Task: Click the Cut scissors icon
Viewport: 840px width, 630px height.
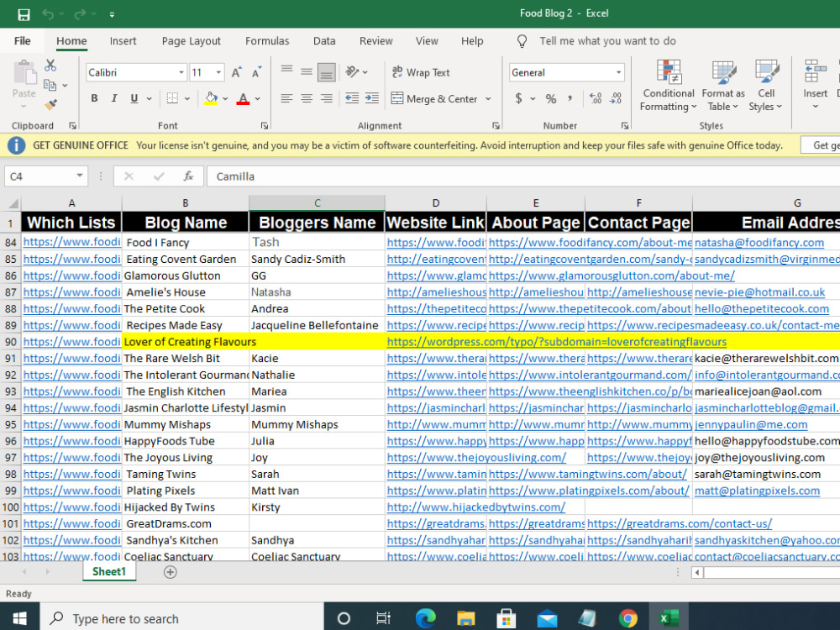Action: point(50,66)
